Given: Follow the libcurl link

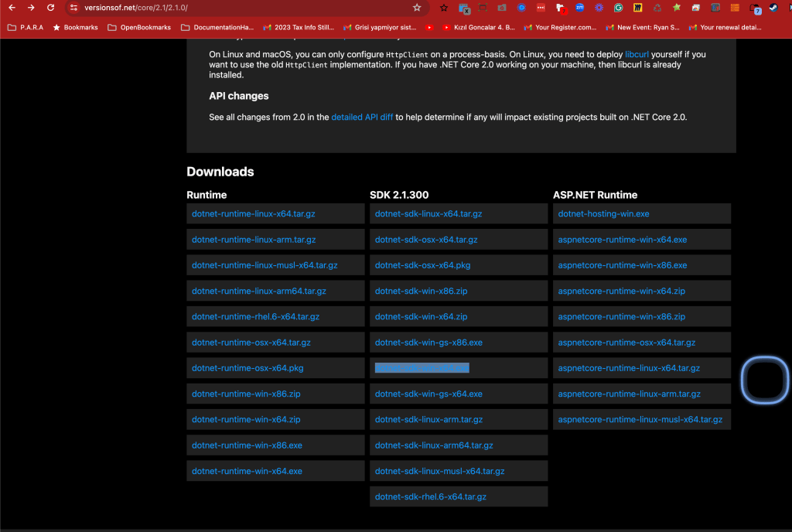Looking at the screenshot, I should coord(637,54).
